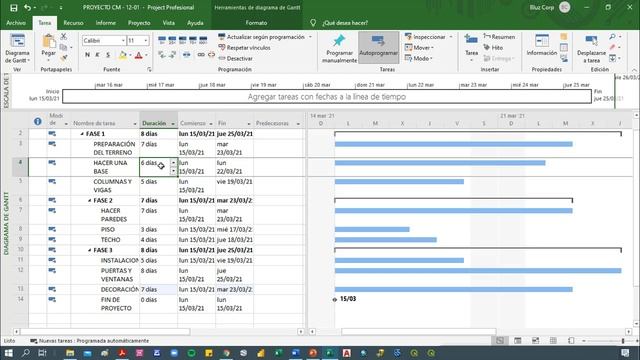
Task: Click the Resumen insert button
Action: [x=499, y=37]
